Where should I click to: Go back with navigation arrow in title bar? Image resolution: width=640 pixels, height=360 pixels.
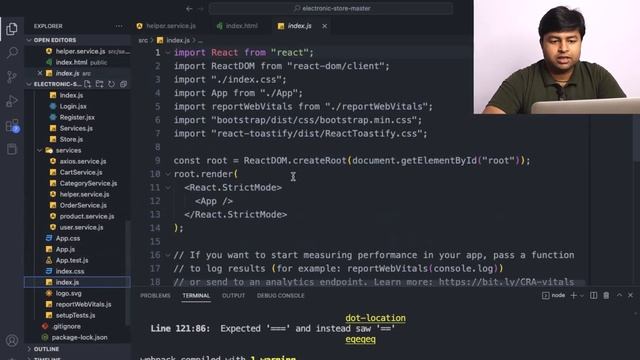tap(189, 8)
